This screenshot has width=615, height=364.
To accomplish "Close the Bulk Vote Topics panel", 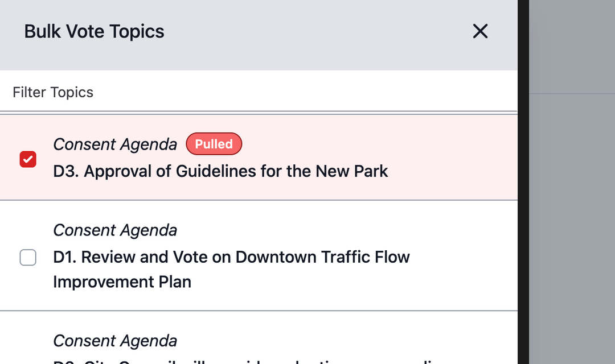I will pyautogui.click(x=480, y=31).
